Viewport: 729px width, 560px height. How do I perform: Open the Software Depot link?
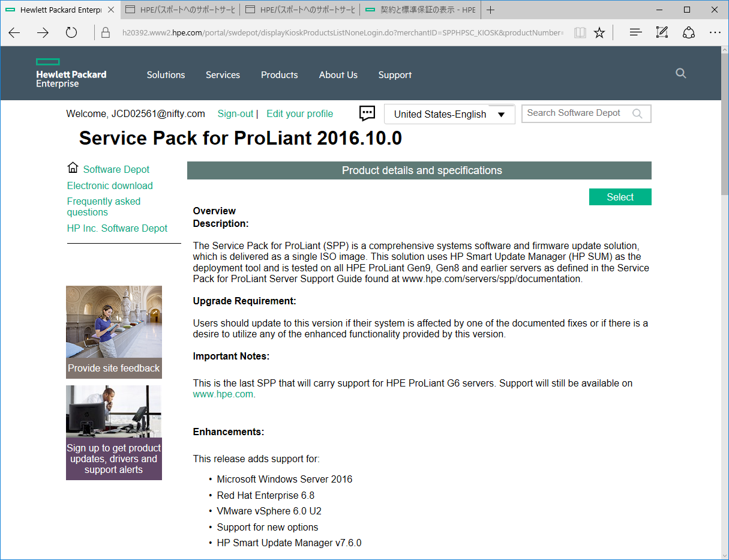pos(116,169)
